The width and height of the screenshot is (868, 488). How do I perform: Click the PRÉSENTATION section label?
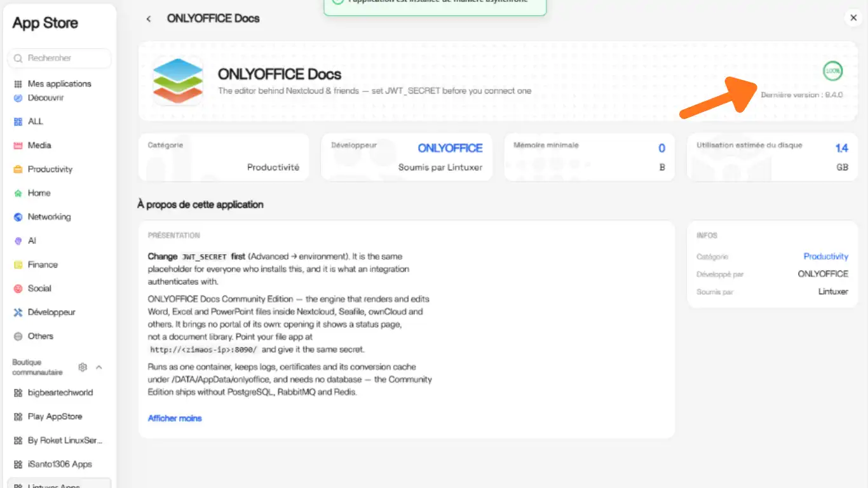[x=174, y=235]
